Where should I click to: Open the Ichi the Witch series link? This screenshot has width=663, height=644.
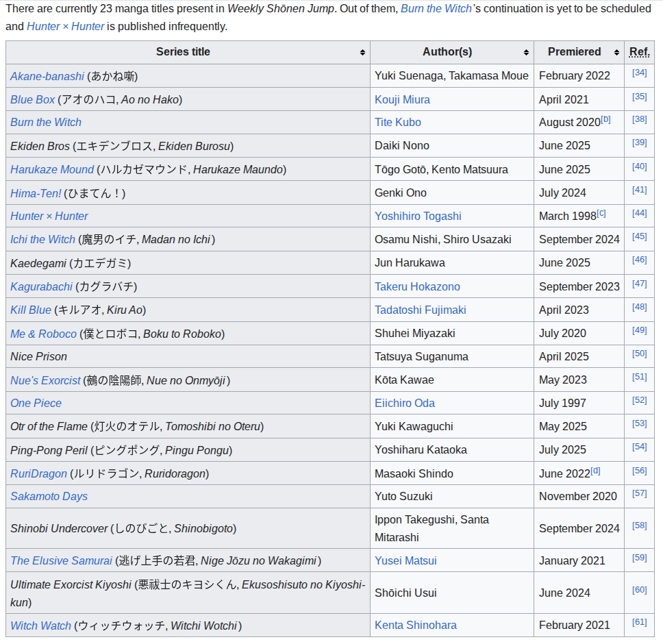[42, 239]
